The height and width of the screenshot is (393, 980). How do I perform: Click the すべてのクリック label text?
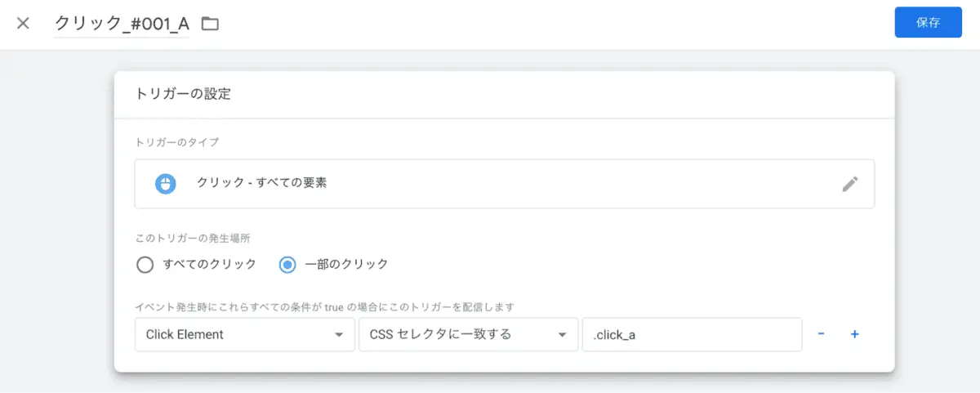coord(209,265)
